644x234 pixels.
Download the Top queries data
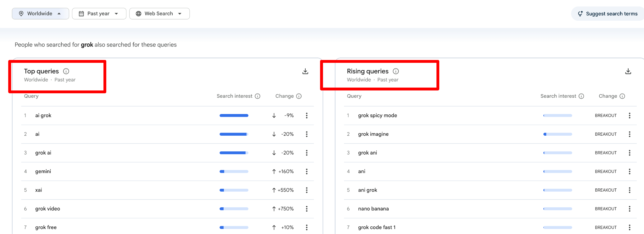pos(305,71)
